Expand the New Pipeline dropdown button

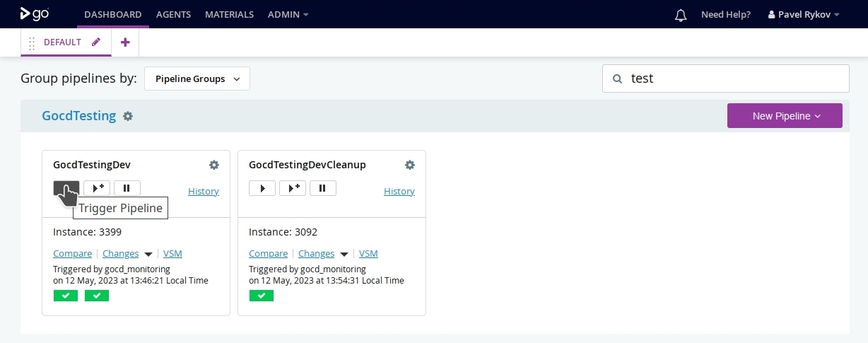click(785, 116)
